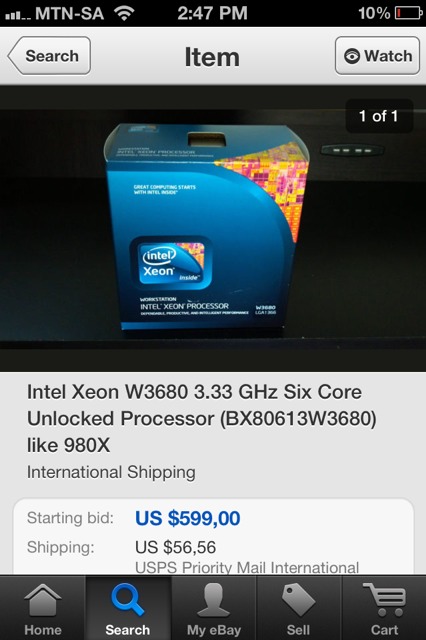Click the eye icon on Watch button
Image resolution: width=426 pixels, height=640 pixels.
coord(352,56)
